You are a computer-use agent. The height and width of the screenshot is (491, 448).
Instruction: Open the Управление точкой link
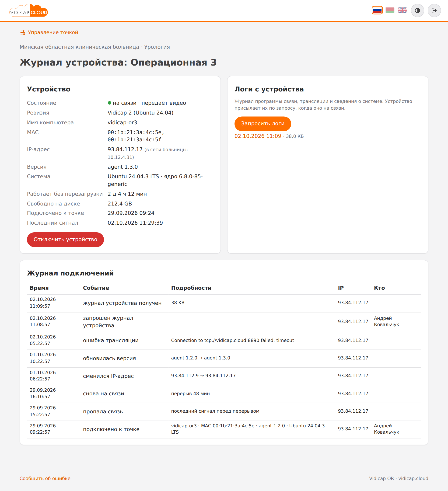pos(49,32)
